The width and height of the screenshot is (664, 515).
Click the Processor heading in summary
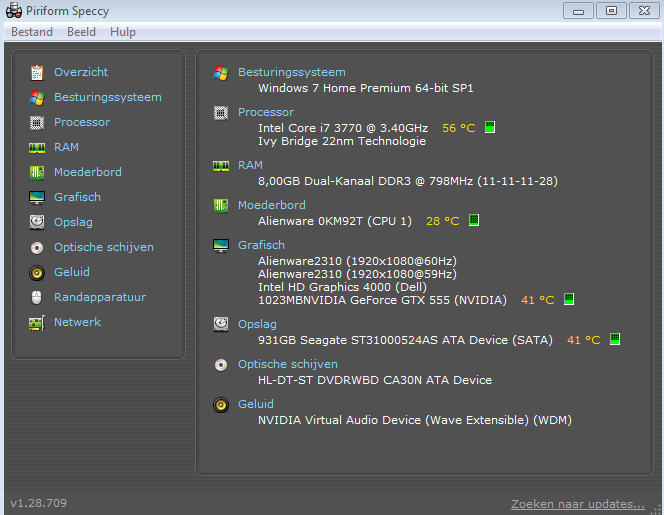(266, 112)
